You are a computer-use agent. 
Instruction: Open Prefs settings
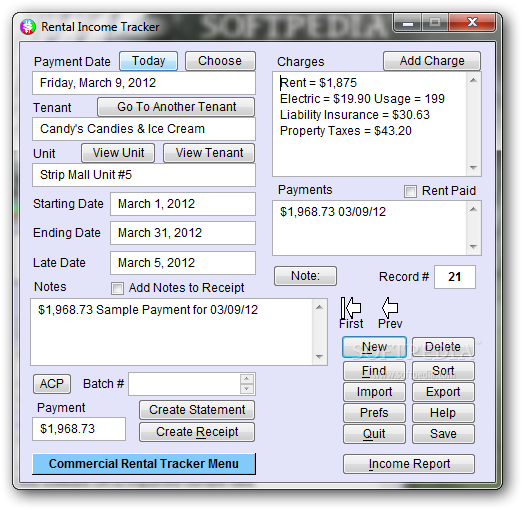pyautogui.click(x=374, y=413)
